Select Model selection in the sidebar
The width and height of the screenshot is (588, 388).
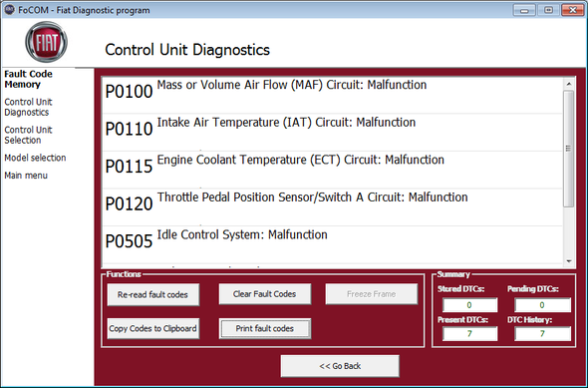tap(35, 158)
